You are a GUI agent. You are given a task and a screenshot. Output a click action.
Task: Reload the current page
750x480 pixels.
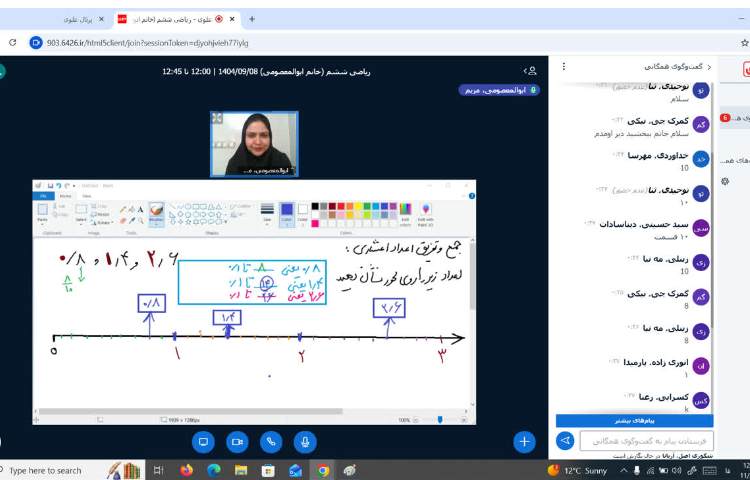tap(13, 43)
